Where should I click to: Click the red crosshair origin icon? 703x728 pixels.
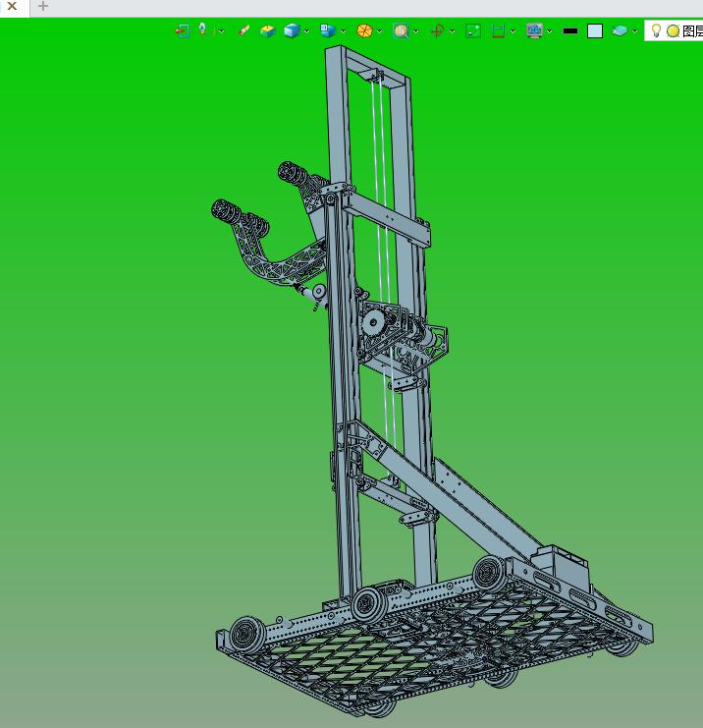[437, 31]
